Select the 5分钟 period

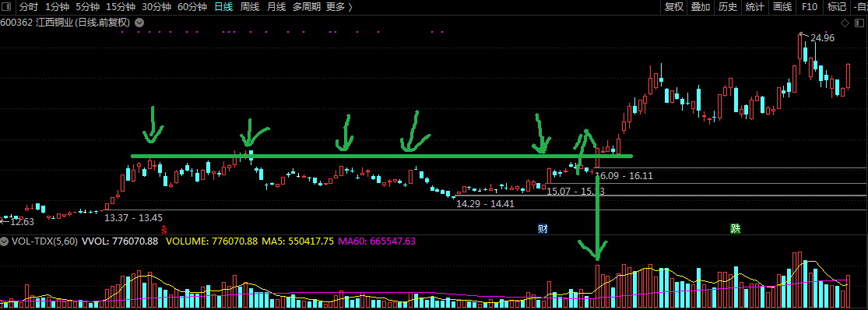(87, 7)
